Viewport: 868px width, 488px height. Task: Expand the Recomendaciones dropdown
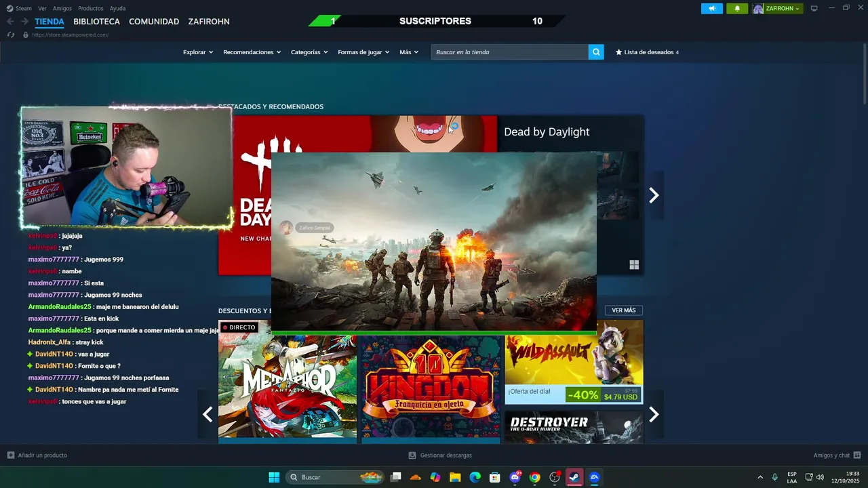click(252, 52)
